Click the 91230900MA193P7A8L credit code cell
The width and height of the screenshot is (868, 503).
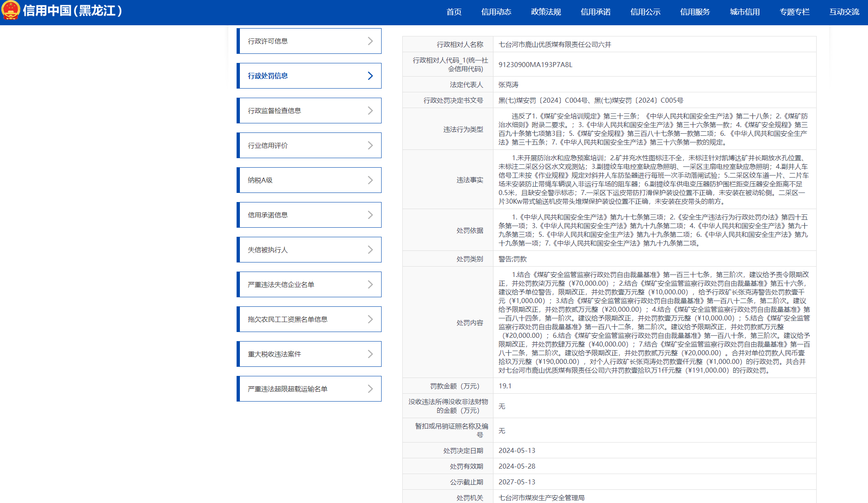tap(535, 65)
